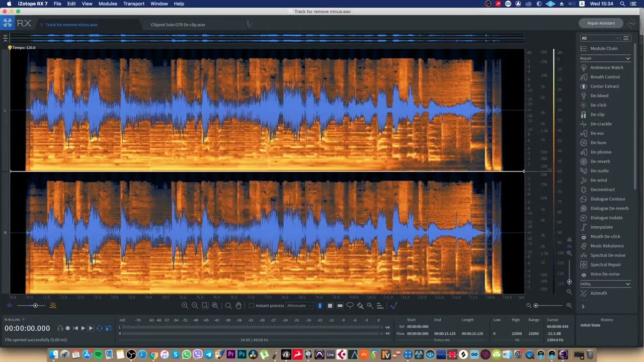Zoom in horizontally on the toolbar
Viewport: 644px width, 362px height.
pyautogui.click(x=185, y=306)
